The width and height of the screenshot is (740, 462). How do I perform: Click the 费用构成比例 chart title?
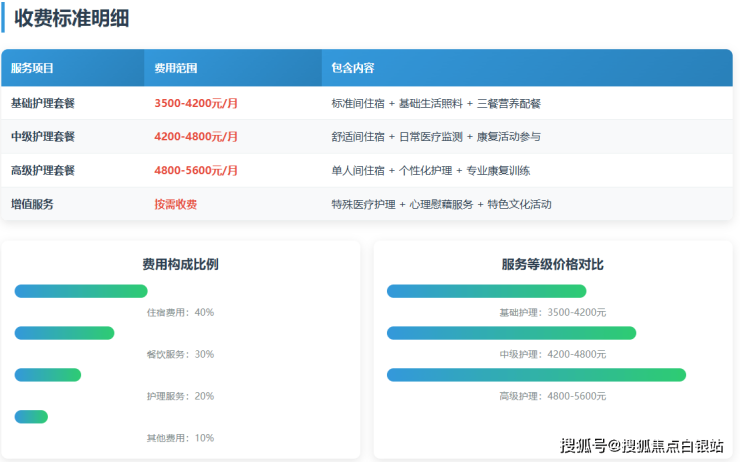point(180,265)
